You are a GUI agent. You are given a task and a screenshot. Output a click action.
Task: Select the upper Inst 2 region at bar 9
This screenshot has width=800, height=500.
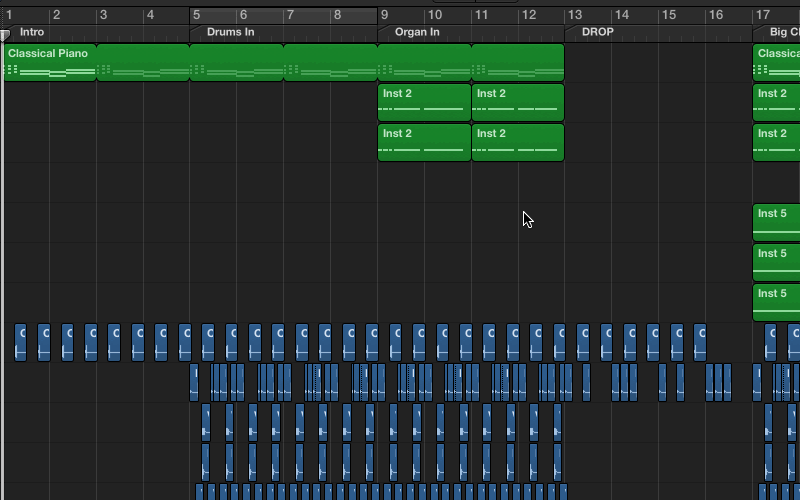pyautogui.click(x=424, y=103)
